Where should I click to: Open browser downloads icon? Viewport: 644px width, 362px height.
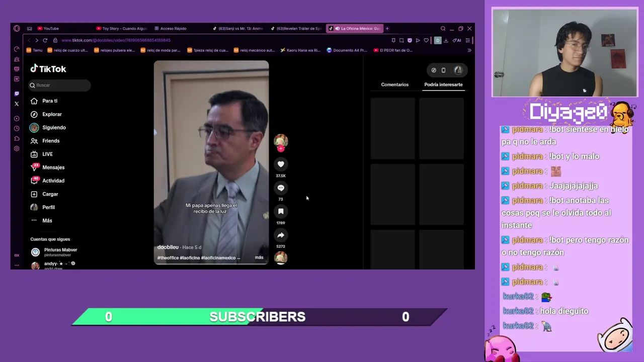446,40
